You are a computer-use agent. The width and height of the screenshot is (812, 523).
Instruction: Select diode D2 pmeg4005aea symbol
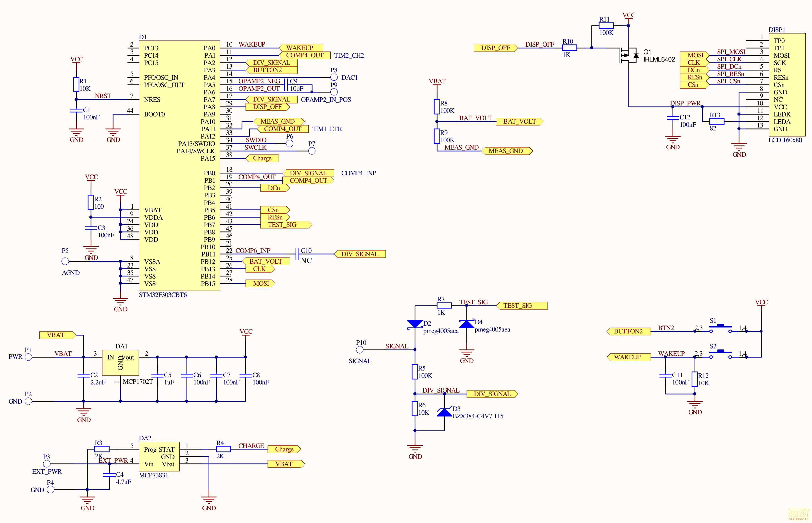415,324
